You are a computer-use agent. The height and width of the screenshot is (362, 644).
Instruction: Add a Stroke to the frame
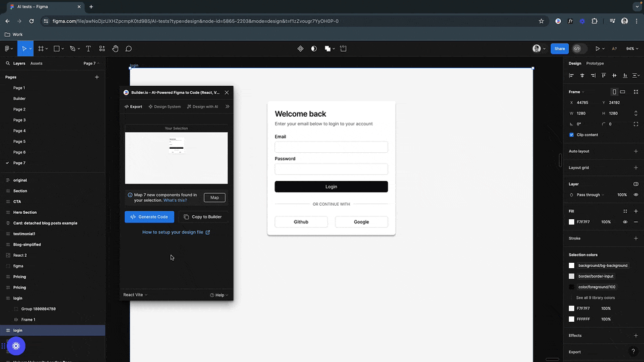coord(635,238)
